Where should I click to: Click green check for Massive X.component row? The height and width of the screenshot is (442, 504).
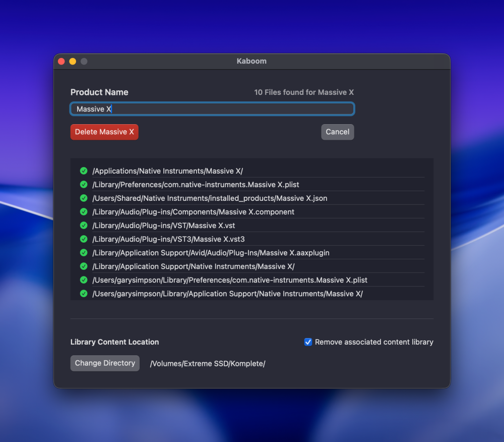[x=84, y=212]
